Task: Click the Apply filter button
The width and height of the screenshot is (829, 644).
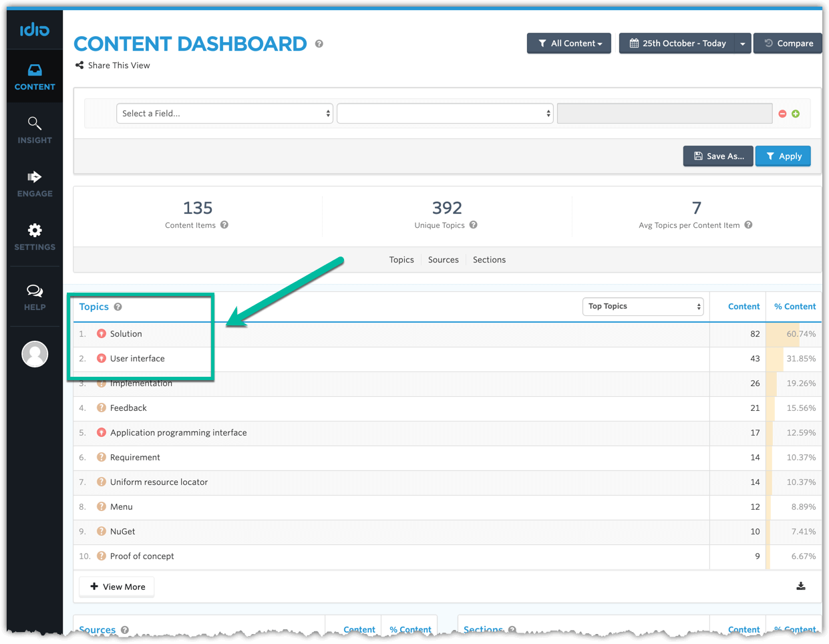Action: 783,156
